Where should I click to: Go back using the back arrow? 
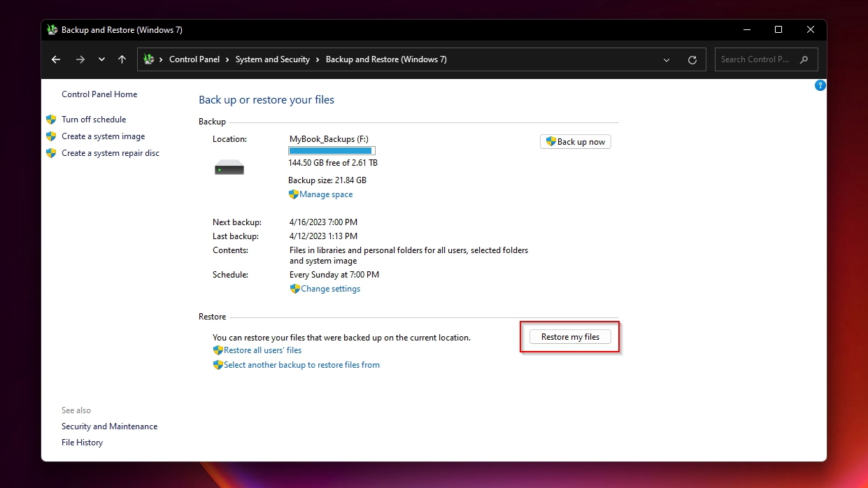click(56, 60)
